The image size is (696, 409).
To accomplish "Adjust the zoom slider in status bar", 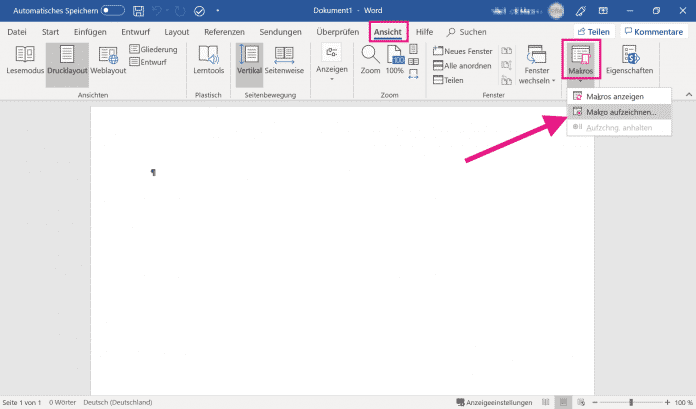I will [631, 402].
